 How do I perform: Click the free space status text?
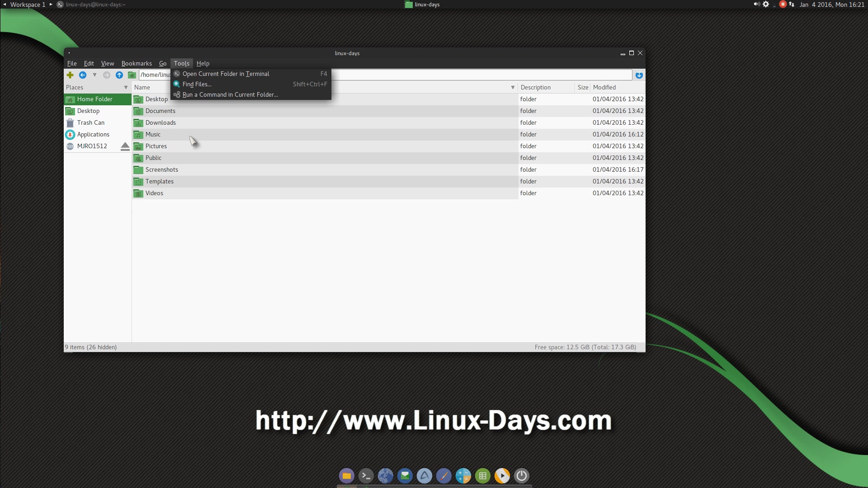(585, 347)
